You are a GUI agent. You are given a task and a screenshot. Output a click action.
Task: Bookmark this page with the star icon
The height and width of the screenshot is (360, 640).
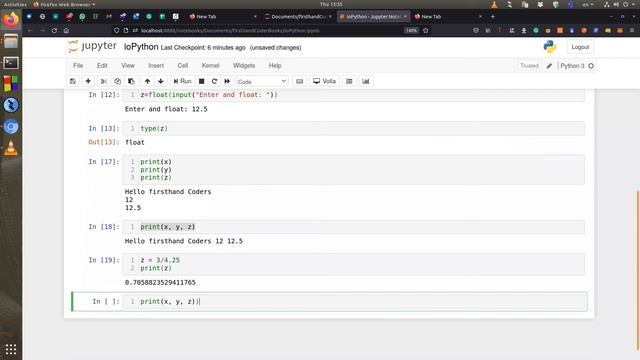[426, 30]
